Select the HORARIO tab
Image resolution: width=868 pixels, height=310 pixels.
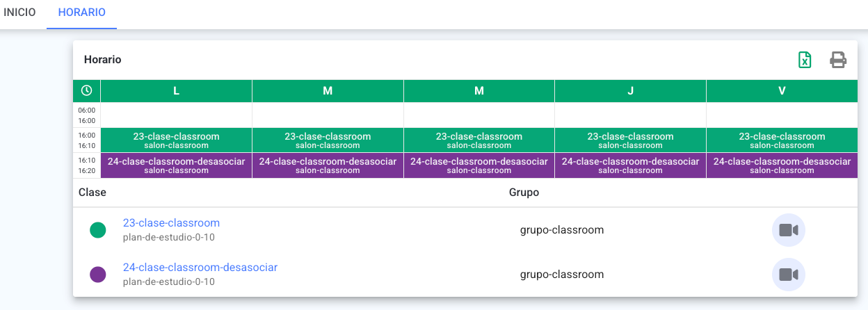82,13
